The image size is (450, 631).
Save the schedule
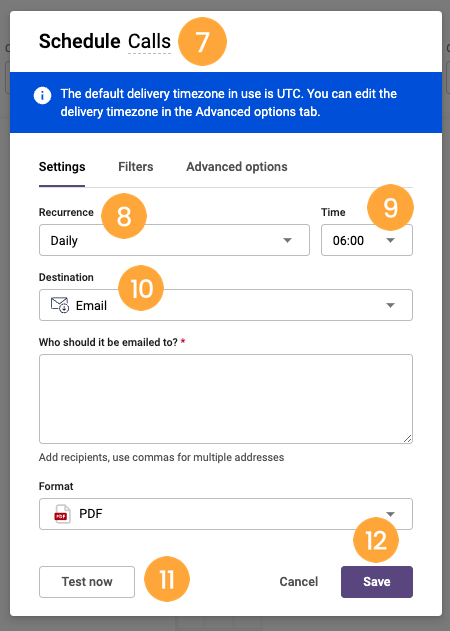(x=377, y=582)
